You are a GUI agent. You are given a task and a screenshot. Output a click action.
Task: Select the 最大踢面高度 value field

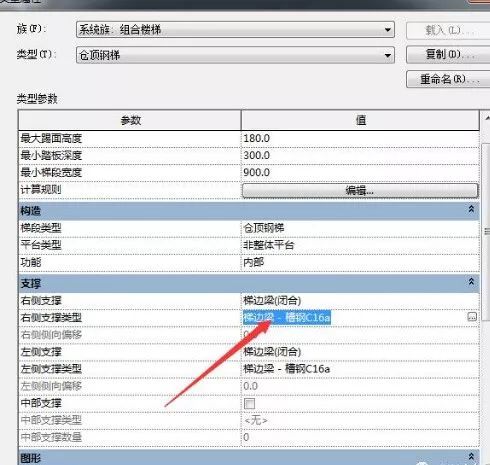point(360,138)
